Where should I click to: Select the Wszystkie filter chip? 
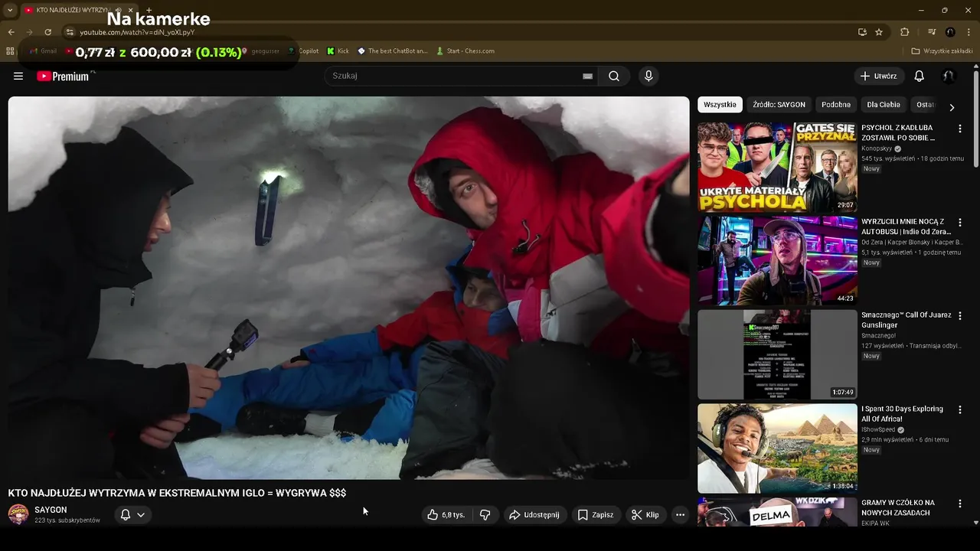[x=720, y=105]
